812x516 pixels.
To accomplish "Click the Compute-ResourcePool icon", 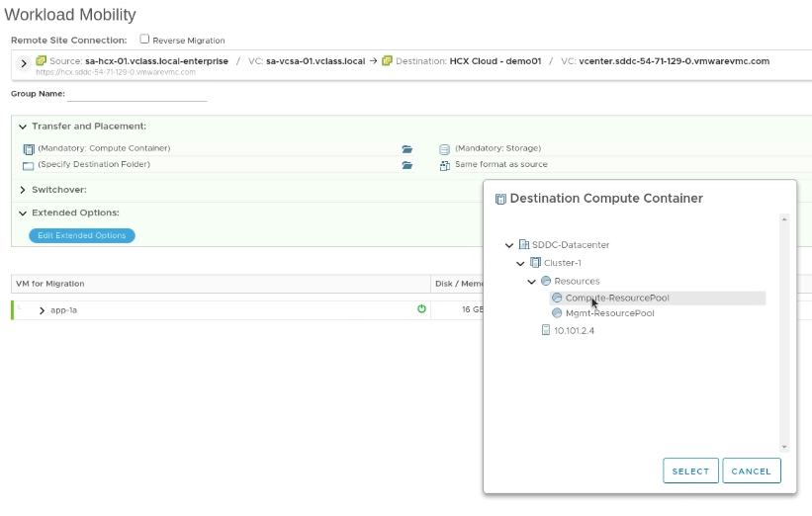I will click(557, 298).
